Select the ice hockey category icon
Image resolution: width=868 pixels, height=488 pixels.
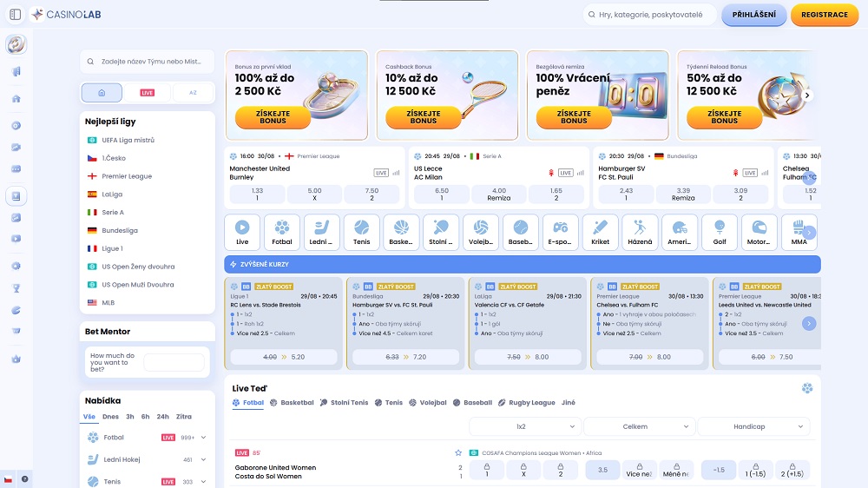[x=322, y=232]
